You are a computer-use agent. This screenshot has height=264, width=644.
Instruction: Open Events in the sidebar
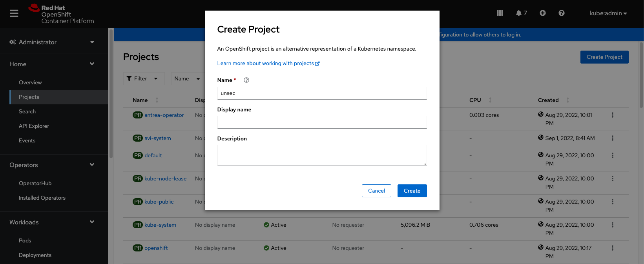[27, 140]
